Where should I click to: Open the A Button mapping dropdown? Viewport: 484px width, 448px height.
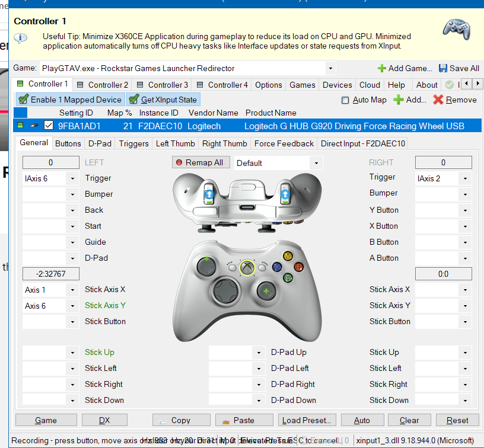click(x=465, y=258)
